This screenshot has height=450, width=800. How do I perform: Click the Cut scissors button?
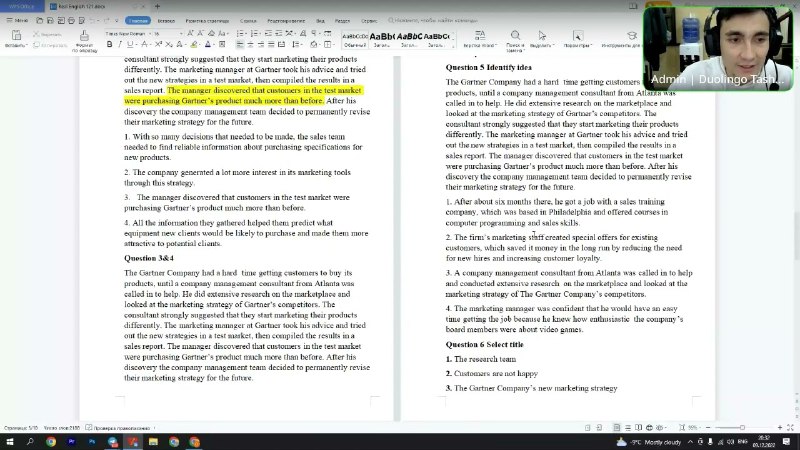(x=47, y=34)
